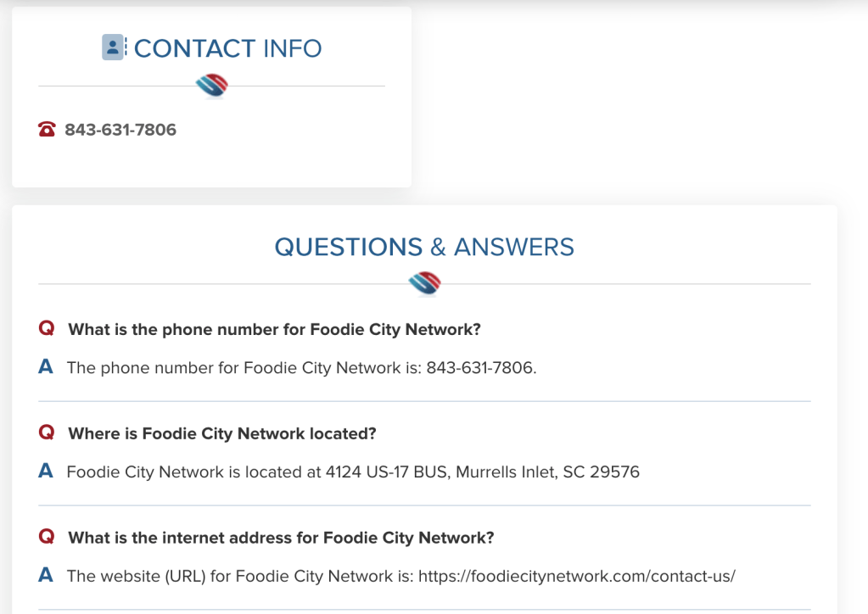Click the Q icon for the phone number question
Image resolution: width=868 pixels, height=614 pixels.
(47, 329)
